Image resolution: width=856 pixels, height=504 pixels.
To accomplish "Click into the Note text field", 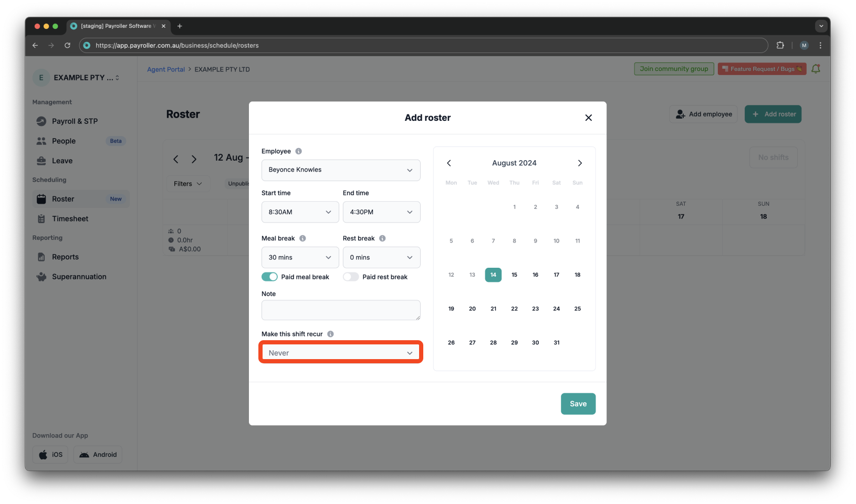I will click(341, 310).
